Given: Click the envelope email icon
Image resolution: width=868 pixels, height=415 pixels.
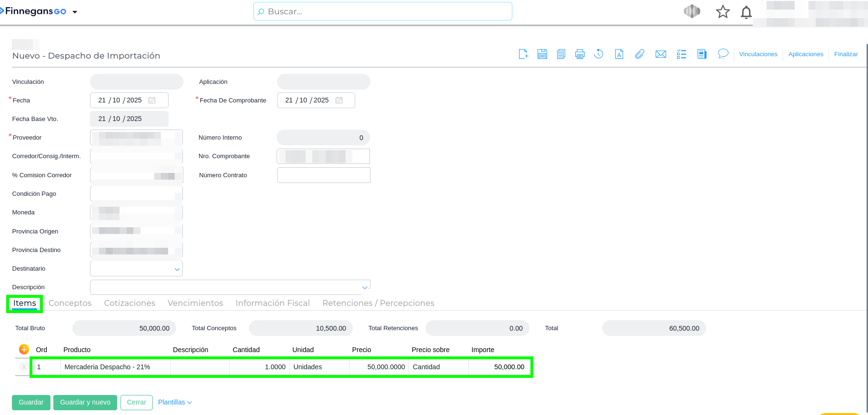Looking at the screenshot, I should [x=660, y=54].
